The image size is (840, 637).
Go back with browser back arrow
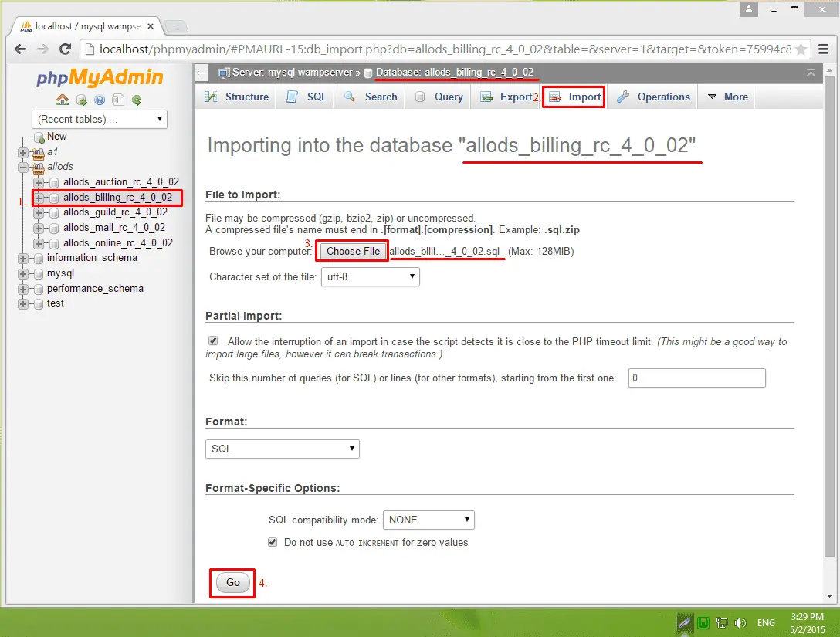coord(20,49)
